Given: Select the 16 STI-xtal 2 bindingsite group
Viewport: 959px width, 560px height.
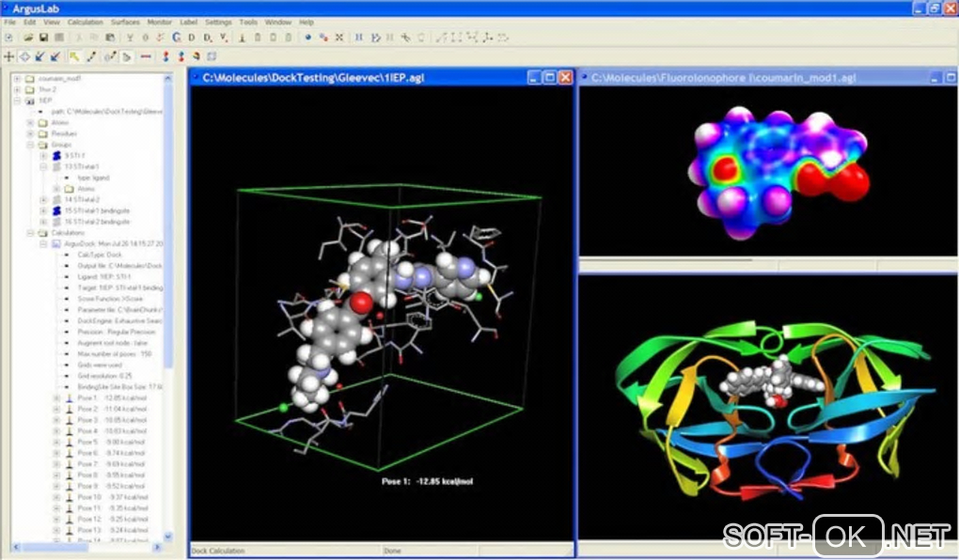Looking at the screenshot, I should point(97,222).
